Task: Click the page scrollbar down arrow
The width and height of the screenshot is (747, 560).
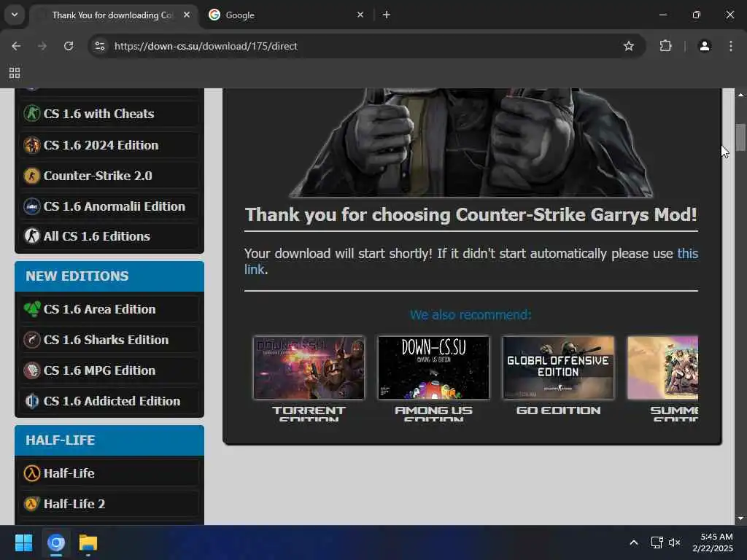Action: coord(740,518)
